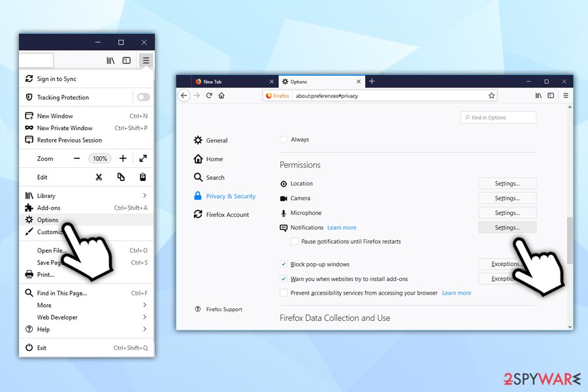
Task: Zoom in with the plus button
Action: click(x=123, y=159)
